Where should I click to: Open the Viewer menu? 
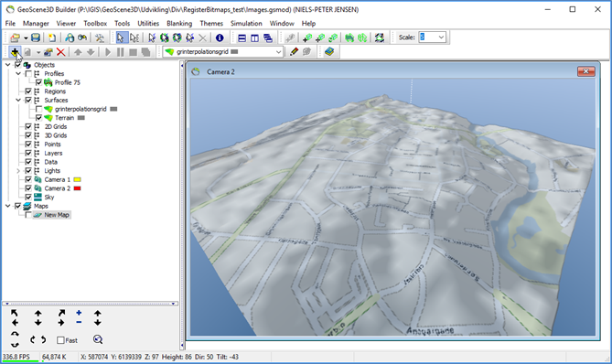pyautogui.click(x=66, y=24)
